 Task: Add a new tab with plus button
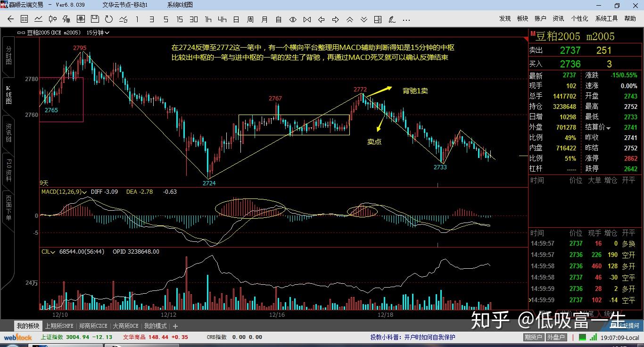(175, 326)
